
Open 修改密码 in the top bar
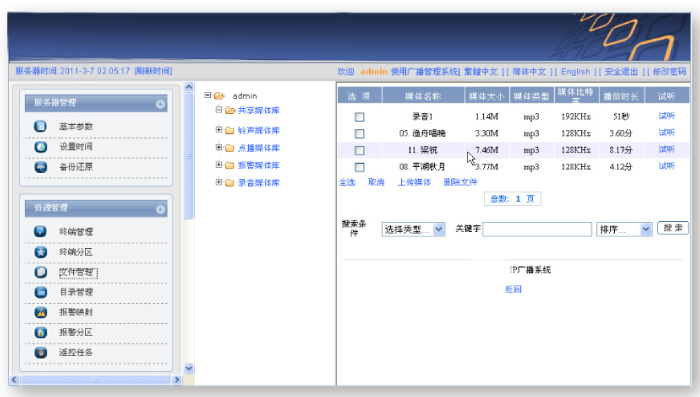669,71
